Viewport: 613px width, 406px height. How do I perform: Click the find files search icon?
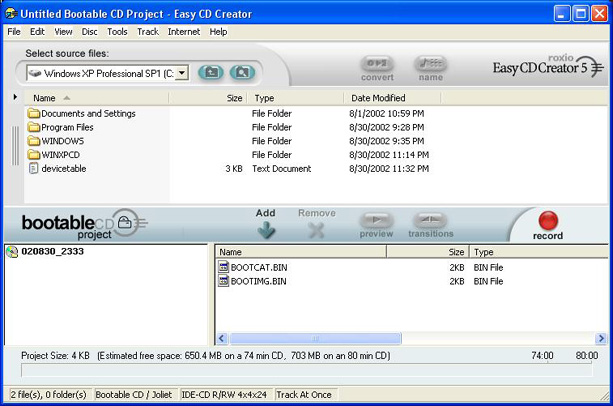242,72
